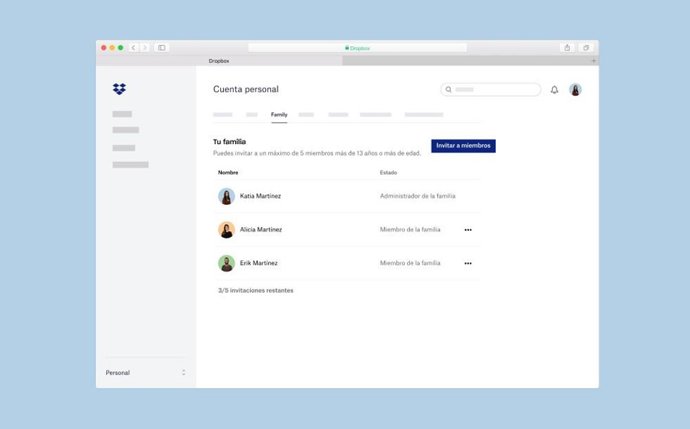
Task: Maximize window with green button
Action: [121, 48]
